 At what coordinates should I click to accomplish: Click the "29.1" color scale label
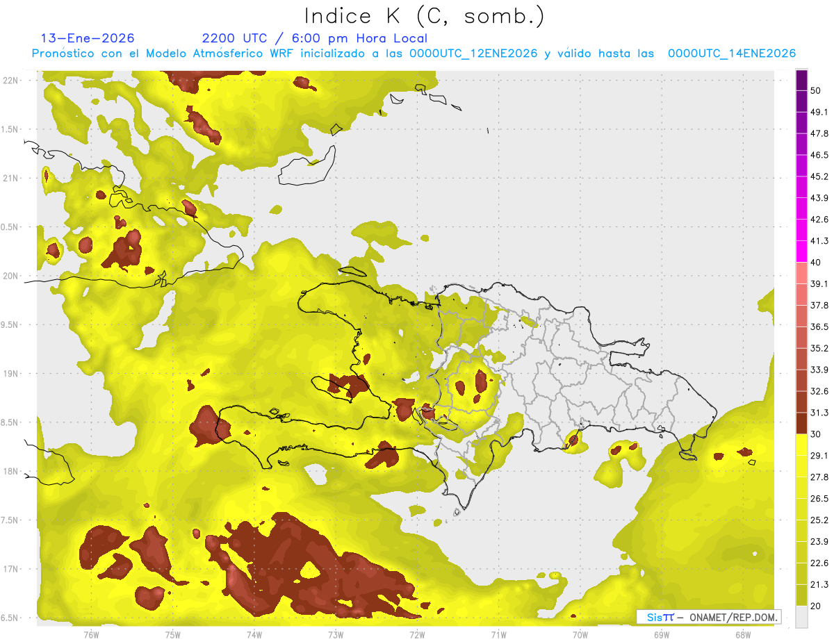coord(819,455)
